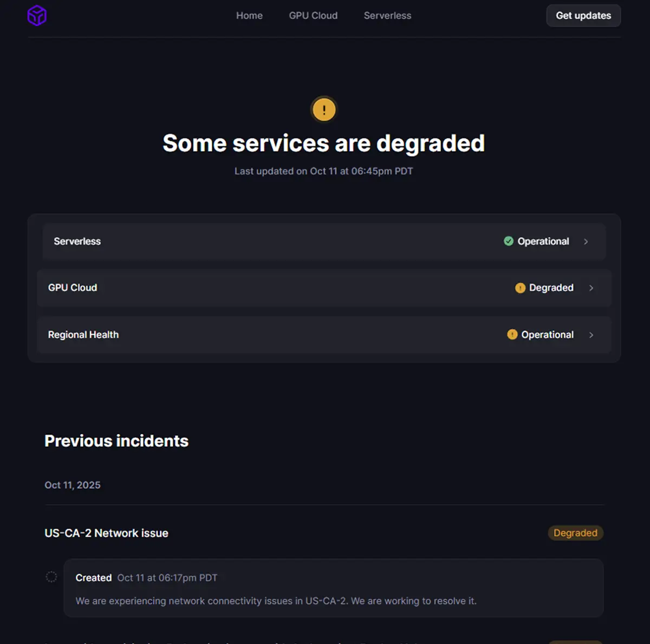Click the dotted circle icon beside Created update
Viewport: 650px width, 644px height.
tap(51, 577)
